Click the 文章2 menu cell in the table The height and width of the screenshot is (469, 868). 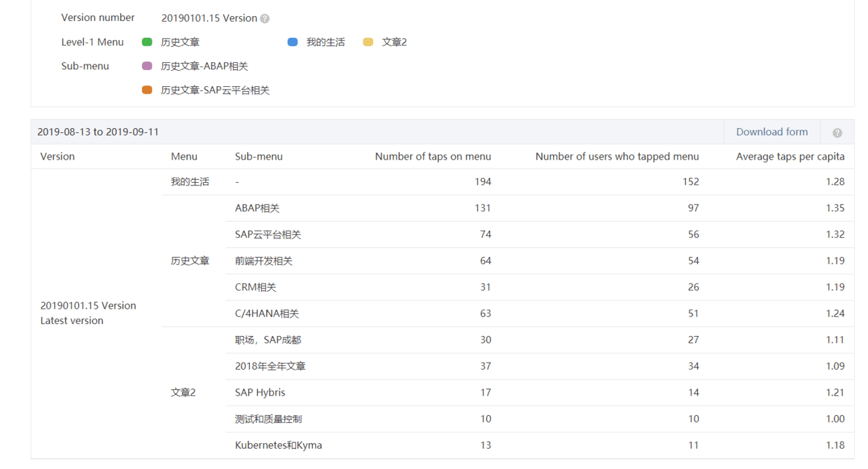[183, 392]
